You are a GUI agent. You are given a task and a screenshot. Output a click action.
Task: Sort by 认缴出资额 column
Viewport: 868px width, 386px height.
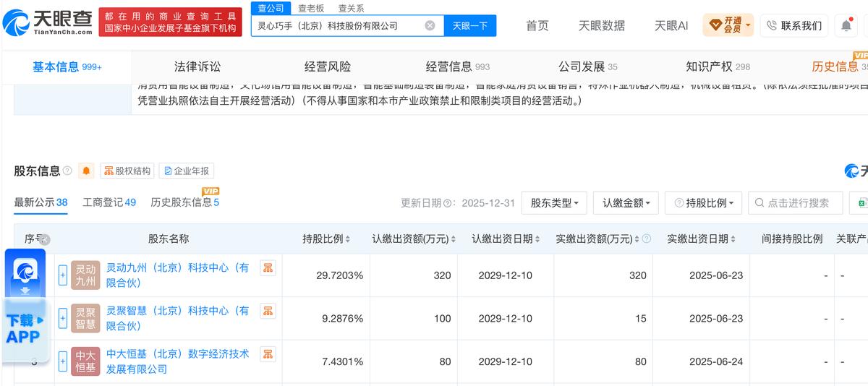453,239
